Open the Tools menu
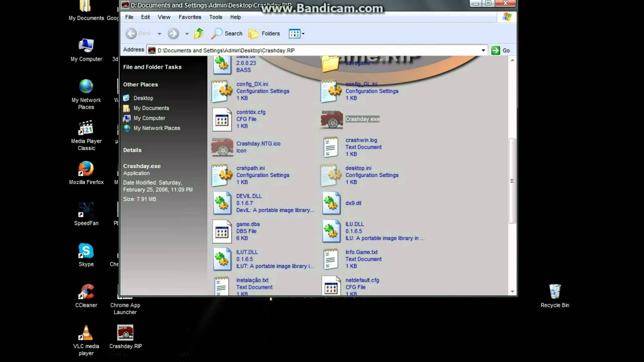Viewport: 644px width, 362px height. coord(216,17)
